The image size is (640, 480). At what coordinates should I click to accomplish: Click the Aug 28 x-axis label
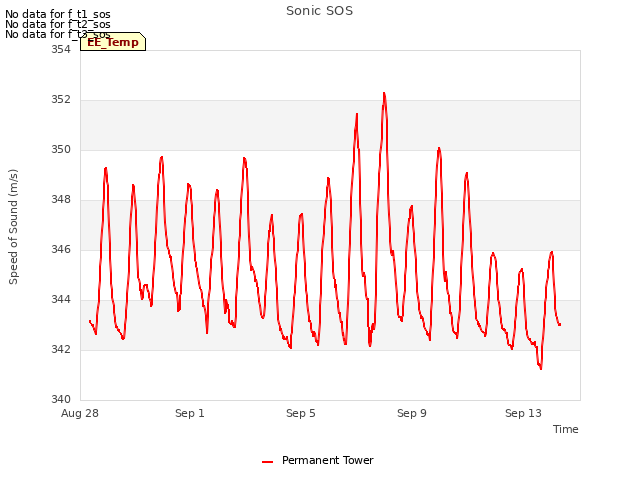click(80, 413)
